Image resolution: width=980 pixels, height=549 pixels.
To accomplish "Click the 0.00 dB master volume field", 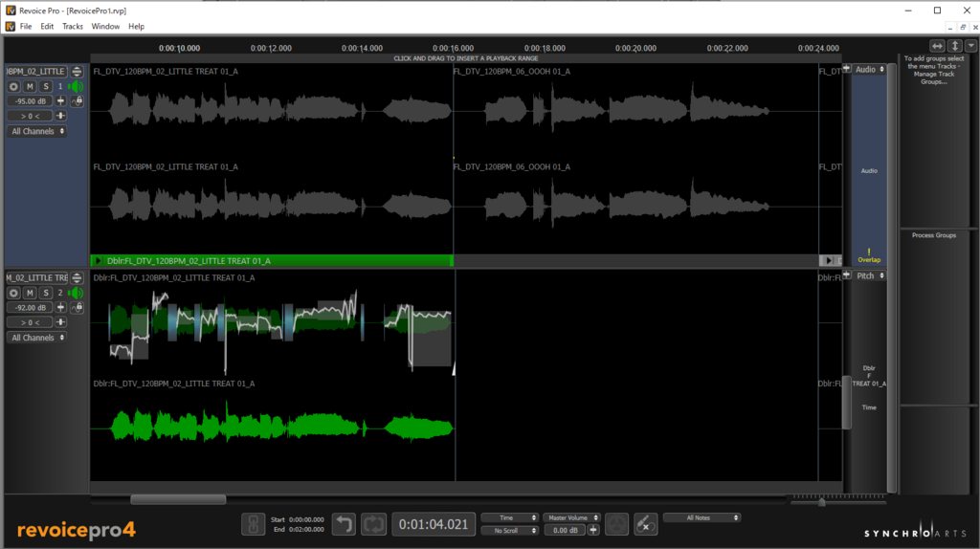I will (x=565, y=530).
